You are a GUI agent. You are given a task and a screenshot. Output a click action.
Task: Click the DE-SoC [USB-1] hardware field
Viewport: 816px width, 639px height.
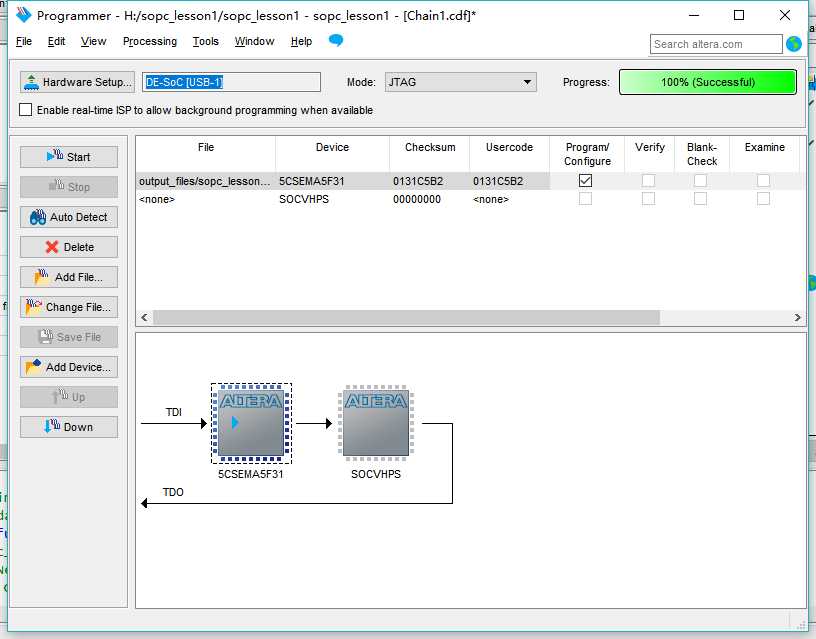[x=231, y=82]
